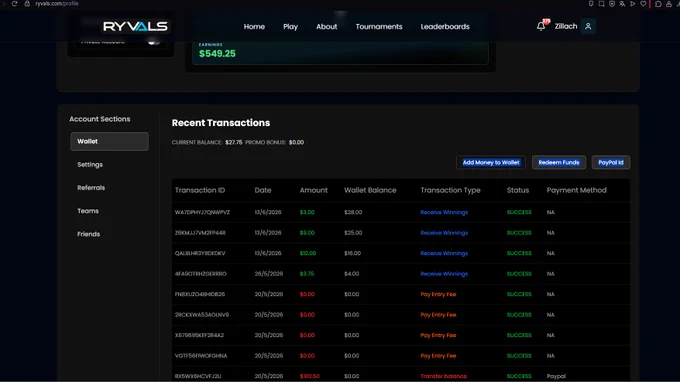The width and height of the screenshot is (680, 382).
Task: Click the browser screenshot capture icon
Action: coord(602,3)
